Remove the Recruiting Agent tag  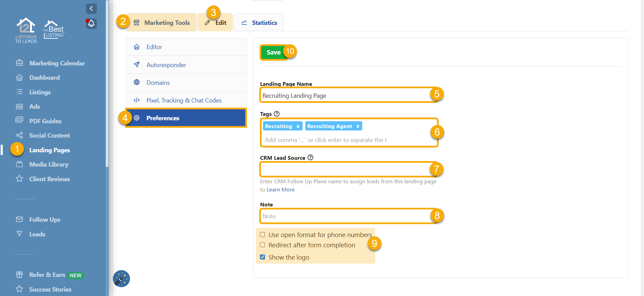click(x=358, y=126)
